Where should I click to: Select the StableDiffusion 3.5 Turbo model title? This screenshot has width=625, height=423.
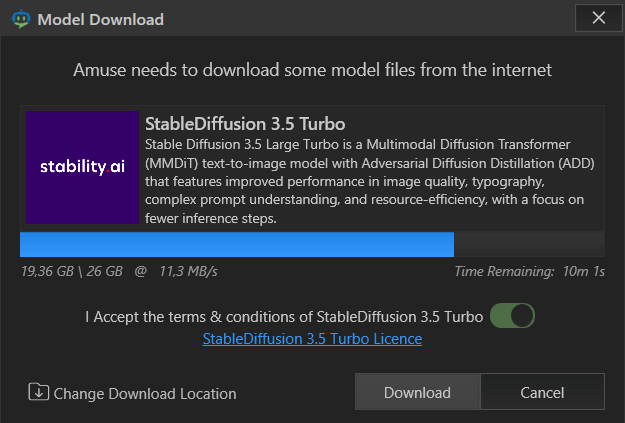[245, 124]
